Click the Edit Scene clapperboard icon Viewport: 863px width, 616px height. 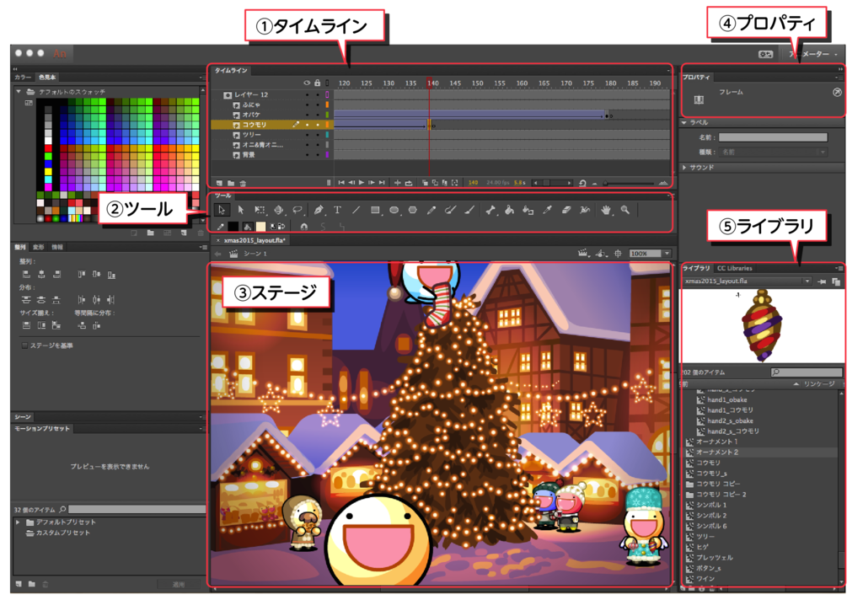click(582, 254)
